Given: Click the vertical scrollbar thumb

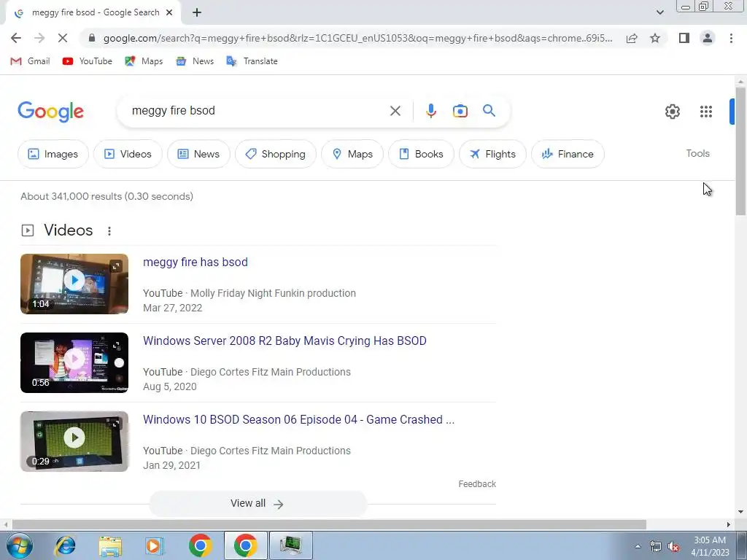Looking at the screenshot, I should 740,151.
